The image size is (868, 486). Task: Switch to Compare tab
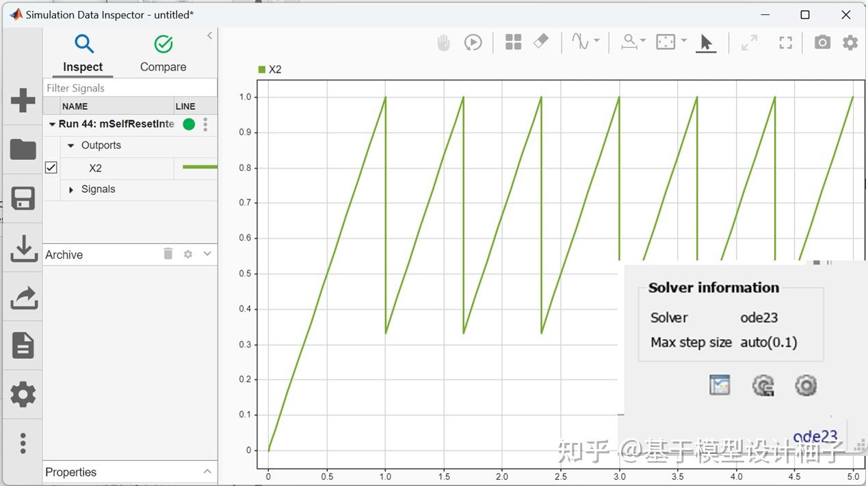pos(163,53)
